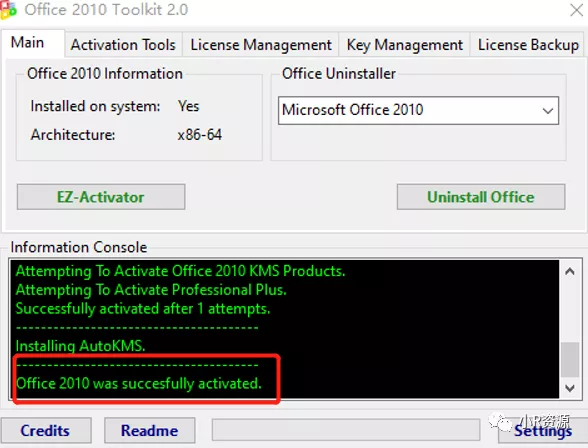
Task: Open the Key Management tab
Action: coord(404,45)
